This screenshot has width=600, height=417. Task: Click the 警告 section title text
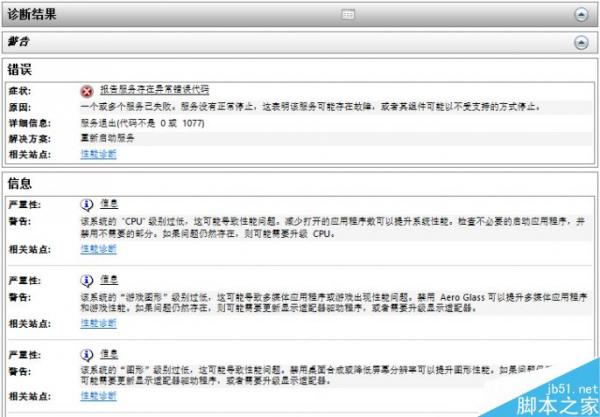[x=18, y=42]
